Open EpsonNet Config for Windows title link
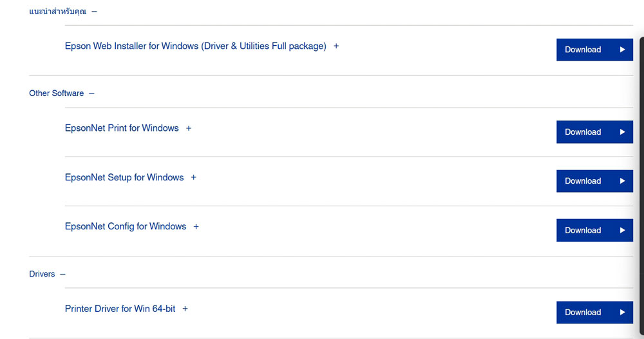644x339 pixels. pyautogui.click(x=126, y=226)
